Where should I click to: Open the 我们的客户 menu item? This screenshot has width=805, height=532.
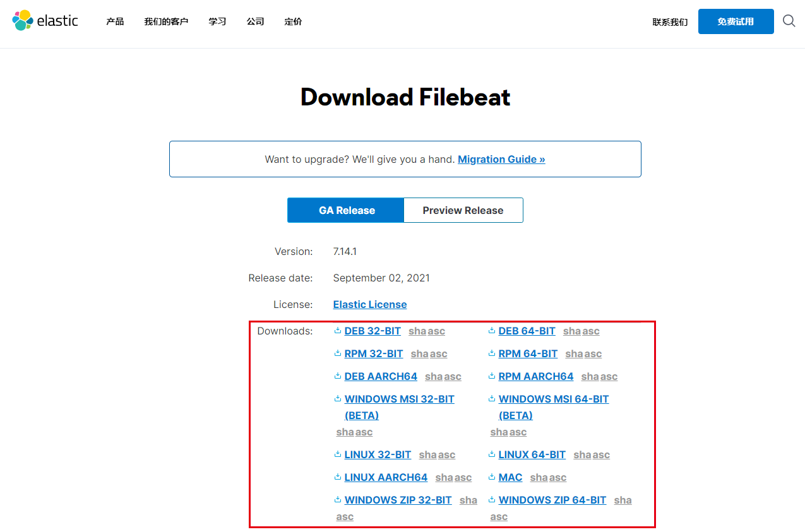click(166, 21)
